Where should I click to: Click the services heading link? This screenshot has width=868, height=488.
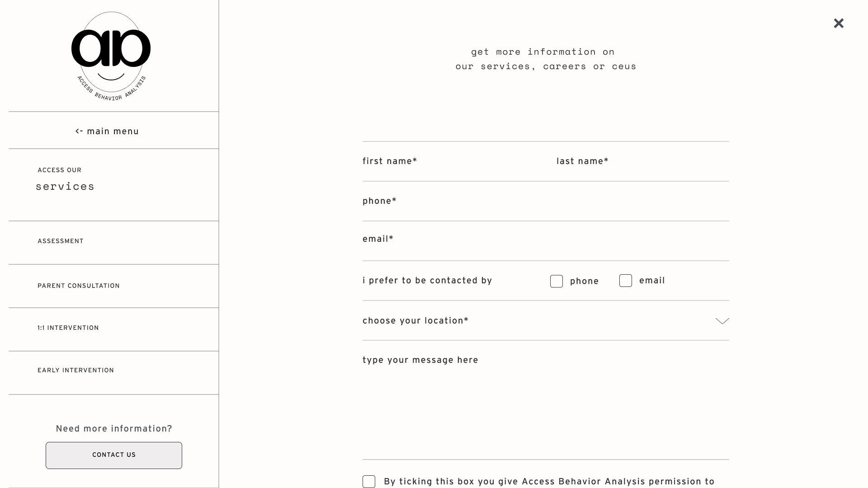pyautogui.click(x=65, y=186)
